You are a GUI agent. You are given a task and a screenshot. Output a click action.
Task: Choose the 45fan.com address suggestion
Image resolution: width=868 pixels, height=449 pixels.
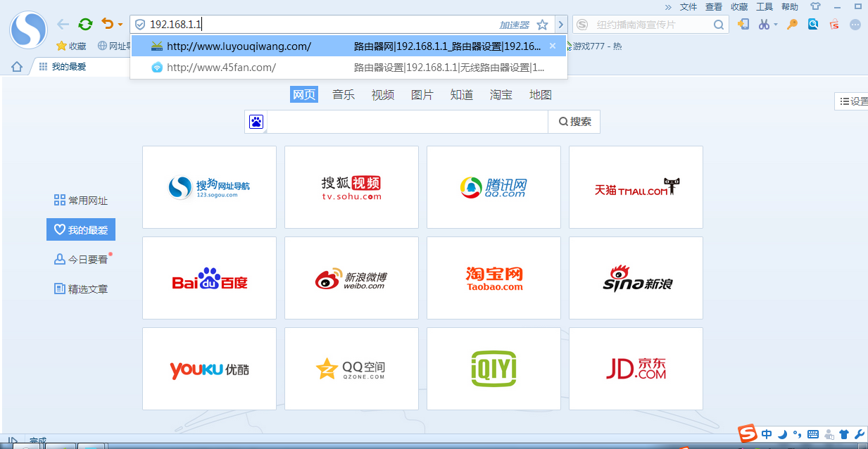coord(348,68)
